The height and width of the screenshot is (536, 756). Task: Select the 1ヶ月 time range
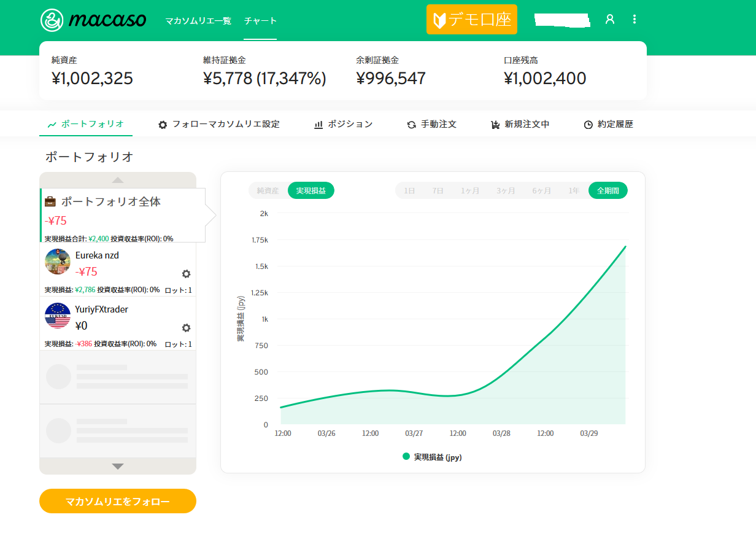click(470, 191)
